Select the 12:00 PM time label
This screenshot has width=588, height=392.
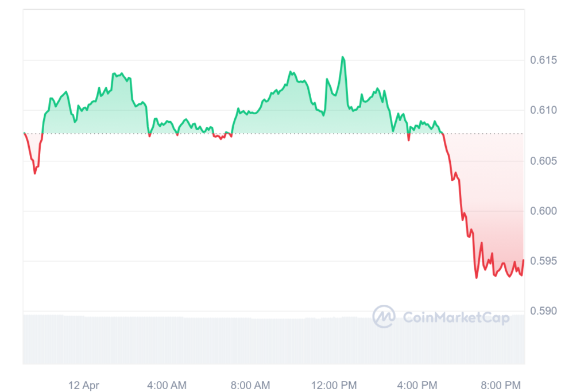coord(334,385)
